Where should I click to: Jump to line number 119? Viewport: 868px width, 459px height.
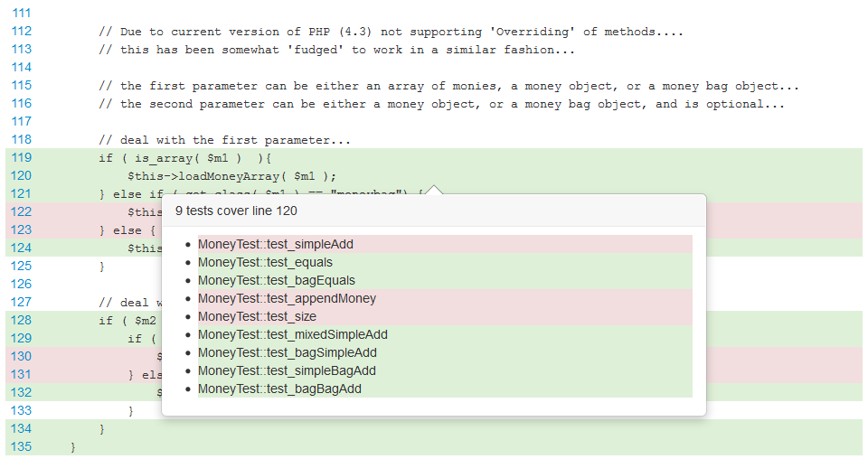22,157
